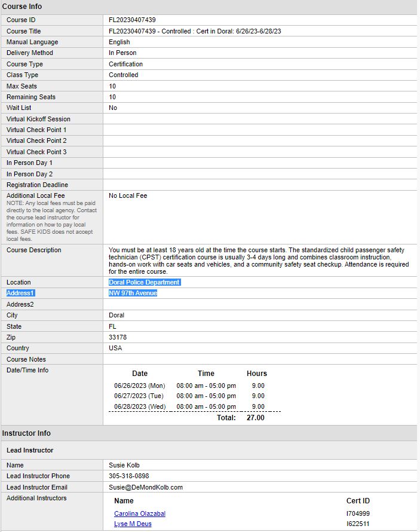Image resolution: width=420 pixels, height=532 pixels.
Task: Click the Lead Instructor subheading
Action: [30, 450]
